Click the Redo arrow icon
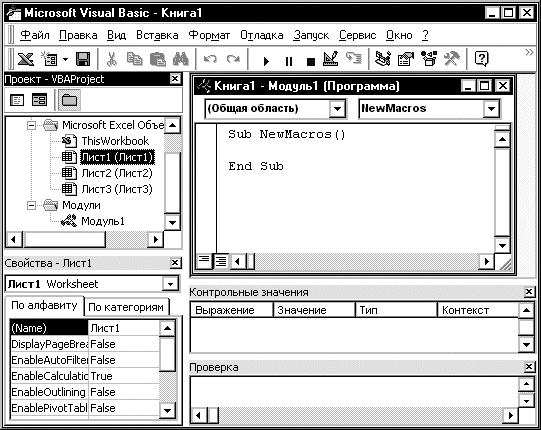The width and height of the screenshot is (541, 430). tap(234, 59)
